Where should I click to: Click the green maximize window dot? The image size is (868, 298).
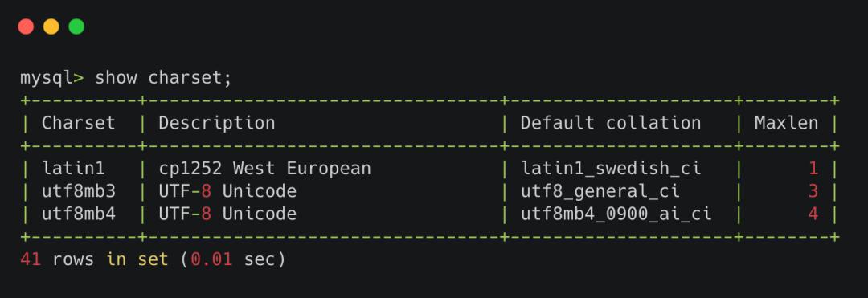76,27
